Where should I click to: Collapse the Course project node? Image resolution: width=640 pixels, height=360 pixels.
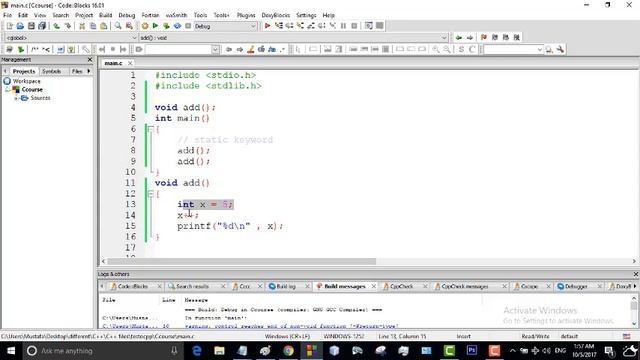7,90
